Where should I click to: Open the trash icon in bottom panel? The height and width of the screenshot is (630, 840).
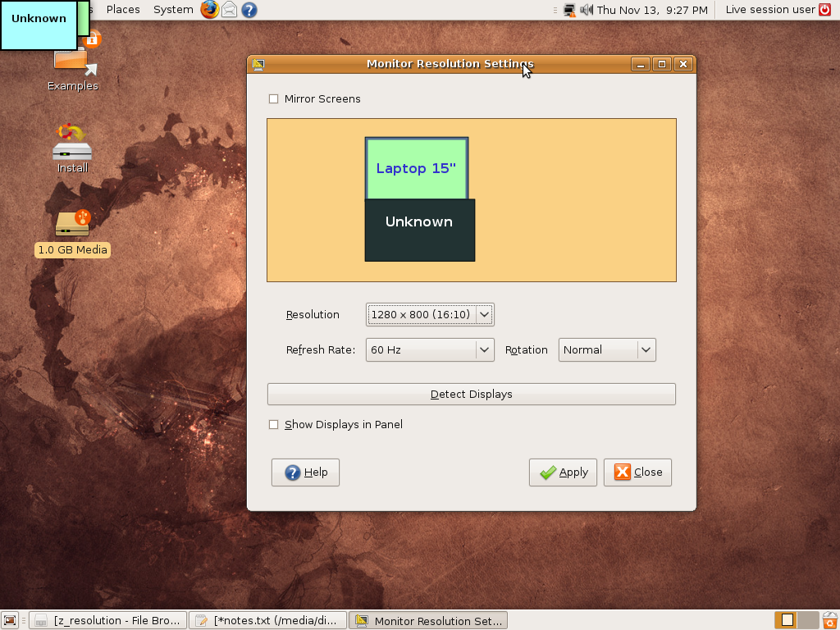(829, 620)
